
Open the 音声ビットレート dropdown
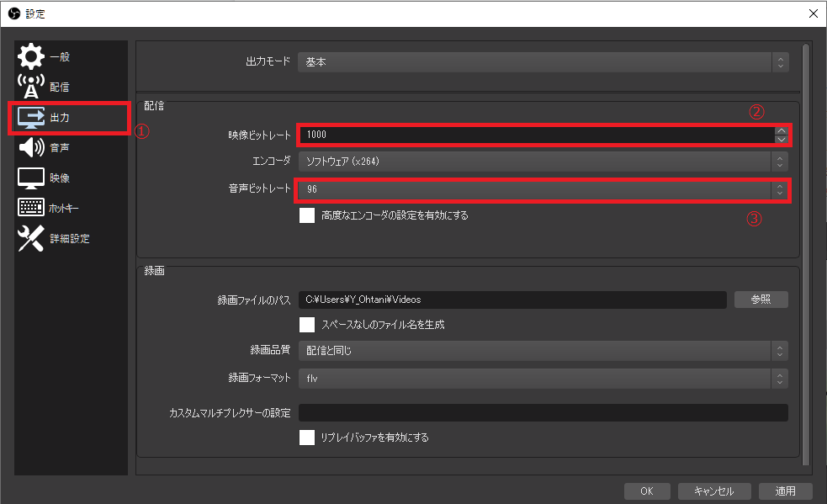pos(543,189)
